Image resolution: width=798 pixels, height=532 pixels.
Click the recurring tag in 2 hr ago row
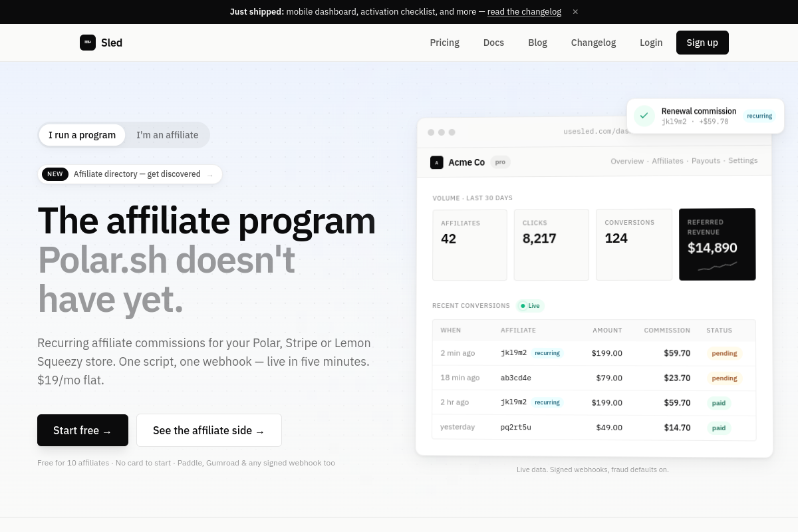[547, 402]
